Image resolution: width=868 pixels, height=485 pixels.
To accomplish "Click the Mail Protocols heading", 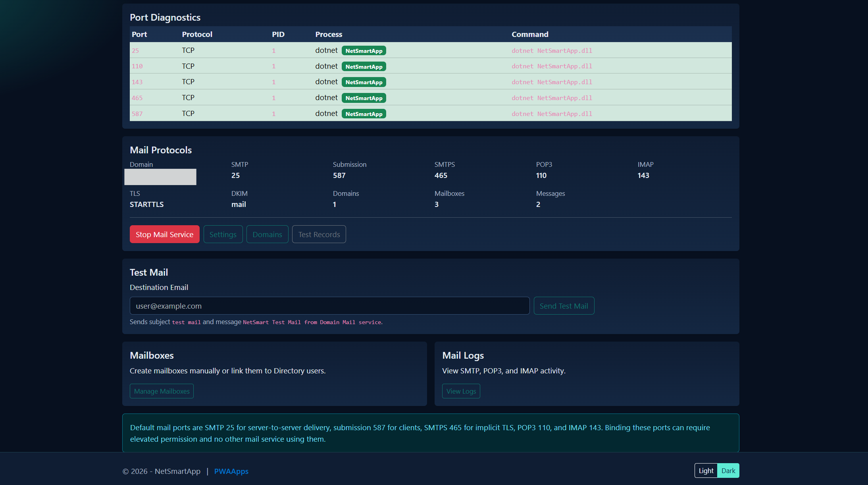I will coord(161,150).
